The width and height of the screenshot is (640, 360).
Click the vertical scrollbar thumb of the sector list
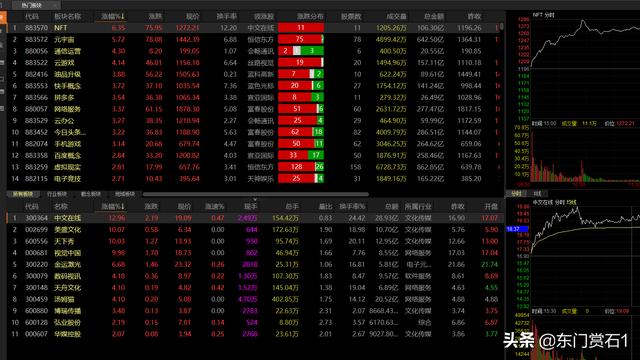click(502, 26)
